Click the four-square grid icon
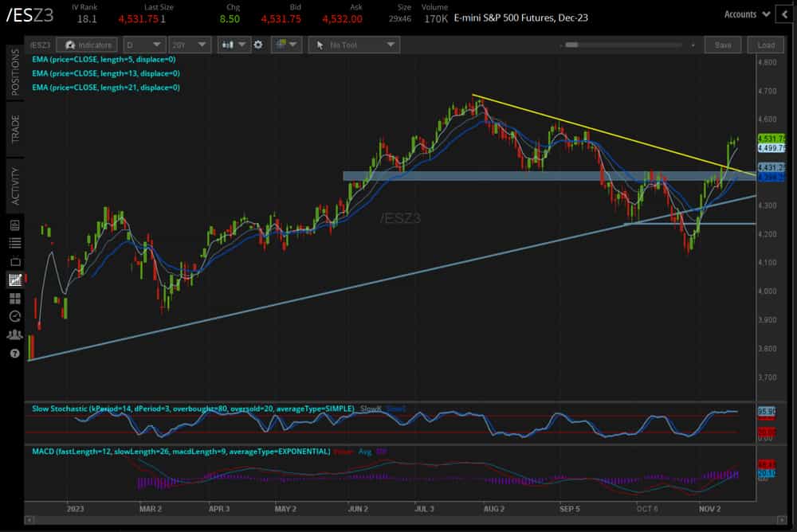The height and width of the screenshot is (532, 797). tap(15, 299)
